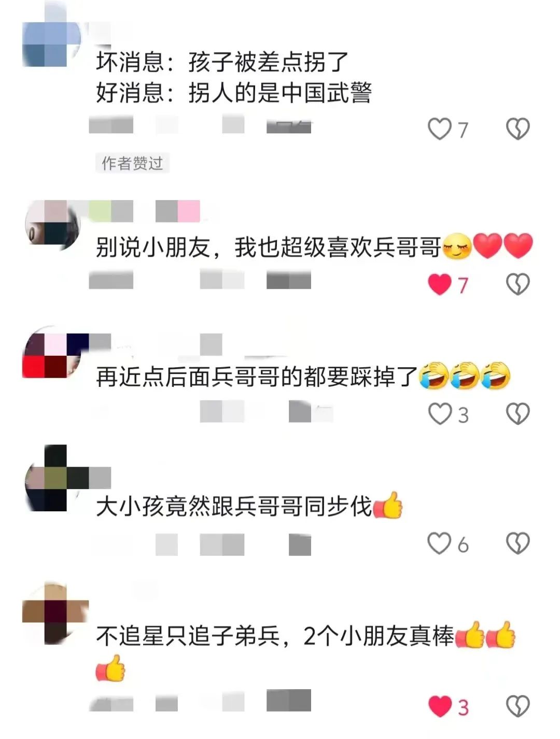Image resolution: width=560 pixels, height=739 pixels.
Task: Tap comment text 不追星只追子弟兵
Action: coord(188,636)
